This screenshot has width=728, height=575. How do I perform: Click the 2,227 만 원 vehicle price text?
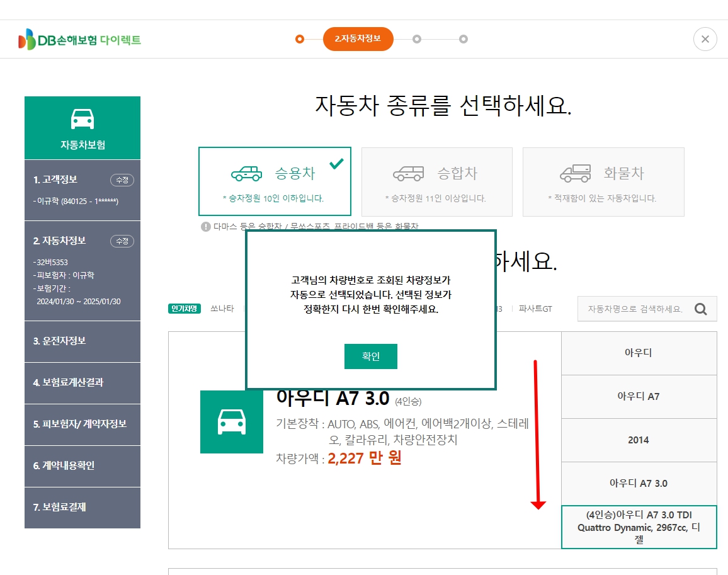click(365, 458)
